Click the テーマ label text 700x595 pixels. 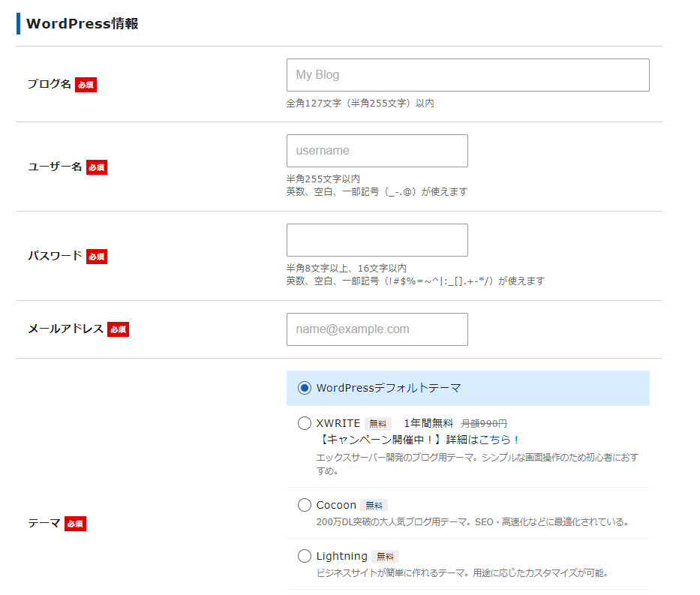44,523
